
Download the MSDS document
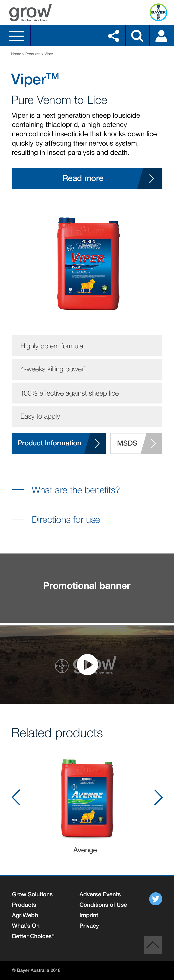click(x=136, y=443)
